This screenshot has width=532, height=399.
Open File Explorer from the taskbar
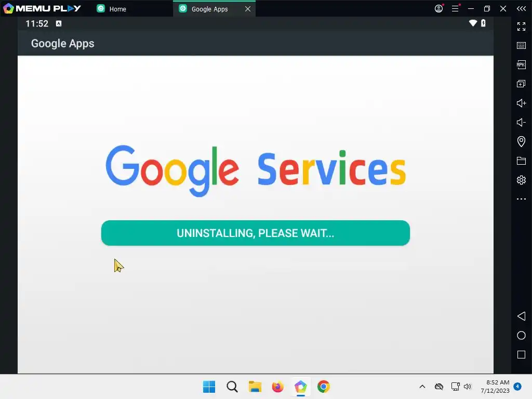tap(255, 387)
